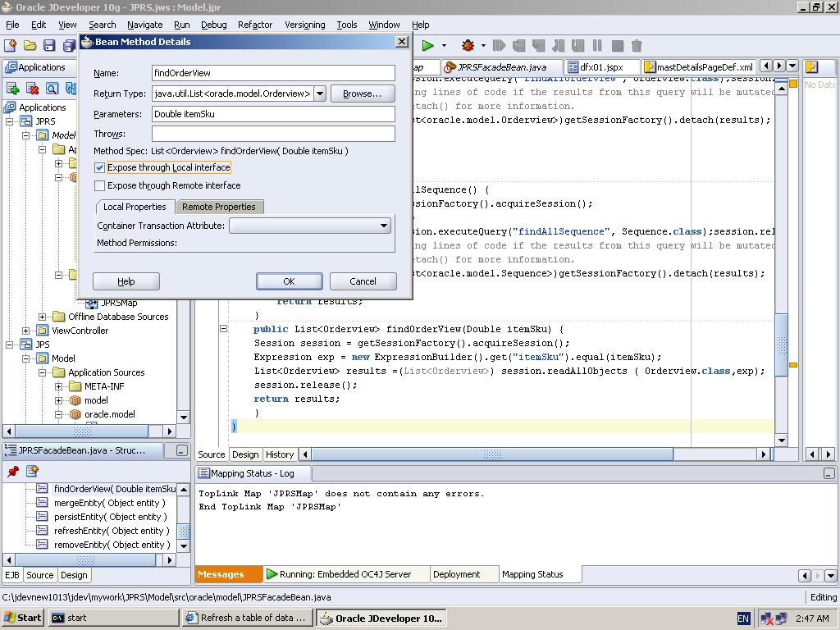840x630 pixels.
Task: Click the Name input field
Action: [x=273, y=73]
